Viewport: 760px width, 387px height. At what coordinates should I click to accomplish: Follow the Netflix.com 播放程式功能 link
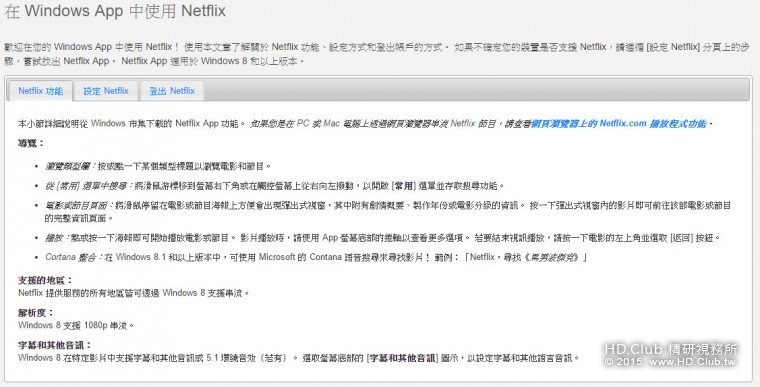coord(618,124)
